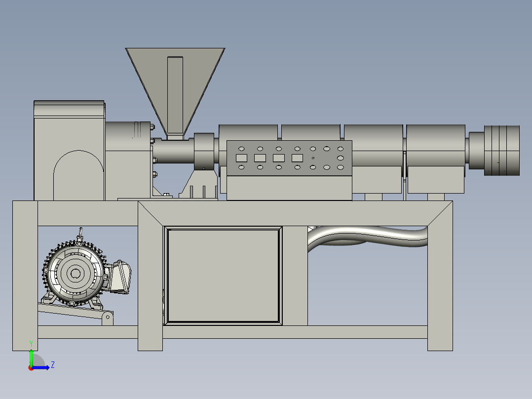This screenshot has height=399, width=532.
Task: Click the leftmost rectangular display on the control panel
Action: [x=242, y=158]
